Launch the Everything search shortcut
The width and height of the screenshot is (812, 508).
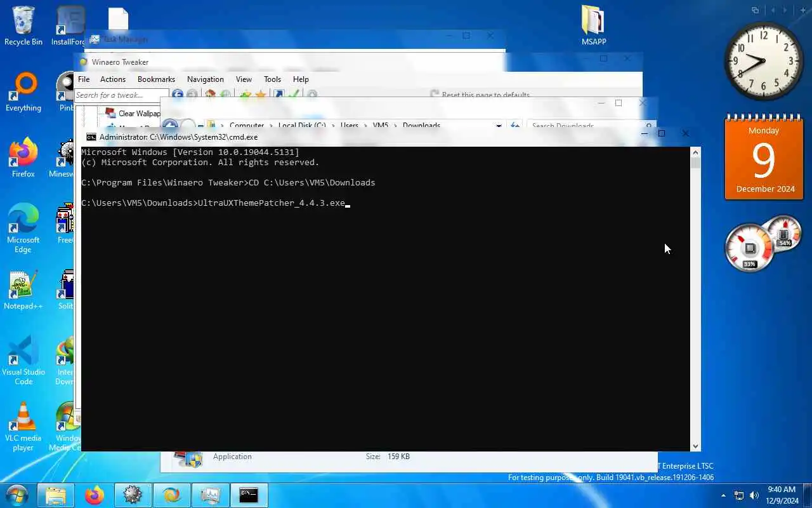[x=23, y=93]
